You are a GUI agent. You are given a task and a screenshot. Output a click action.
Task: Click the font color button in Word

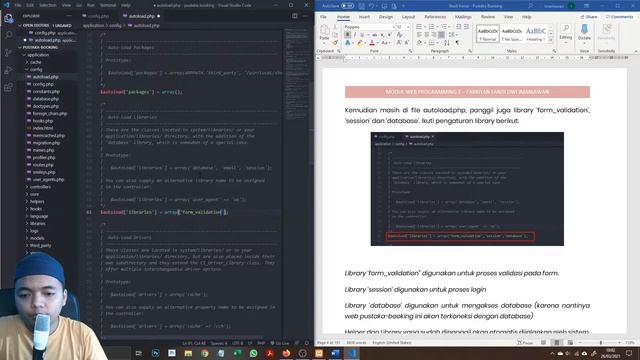tap(372, 42)
